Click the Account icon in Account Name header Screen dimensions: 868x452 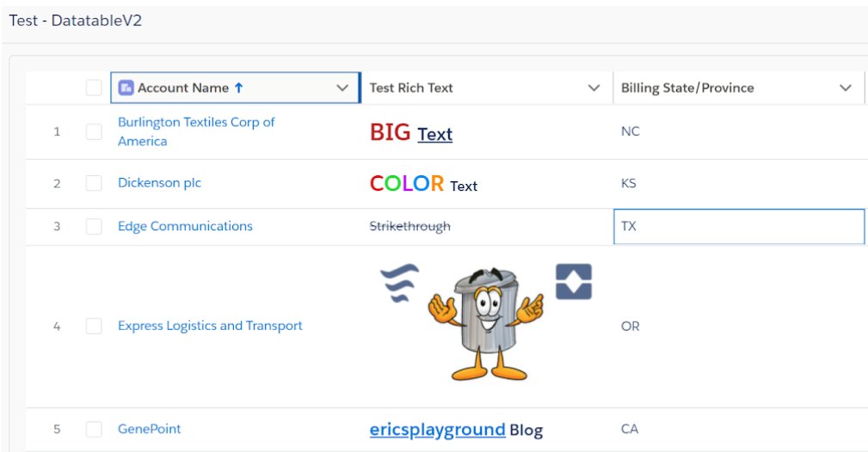click(x=126, y=88)
